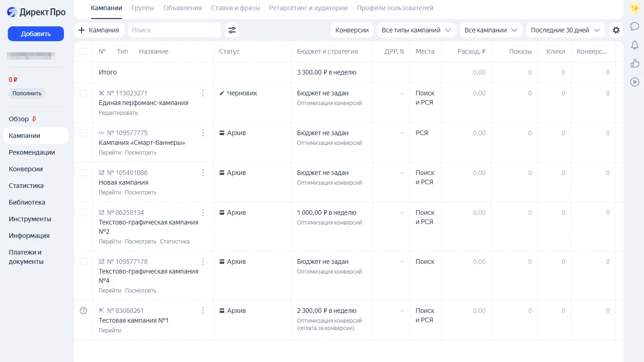Click question mark icon beside Тестовая кампания №1
644x362 pixels.
pos(83,311)
